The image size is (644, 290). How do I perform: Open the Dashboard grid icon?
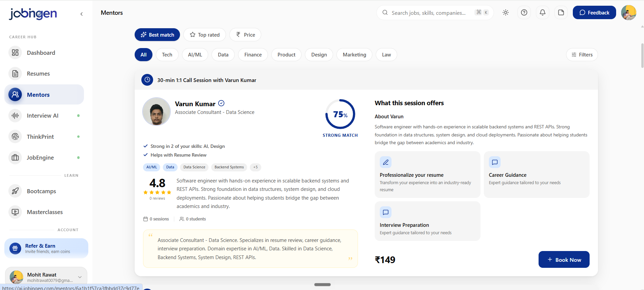(x=15, y=52)
